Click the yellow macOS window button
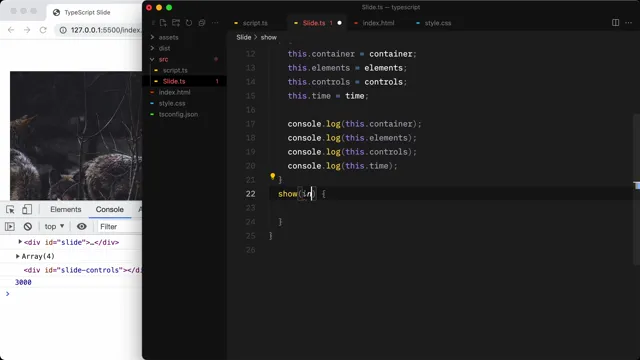Viewport: 640px width, 360px height. (x=159, y=7)
